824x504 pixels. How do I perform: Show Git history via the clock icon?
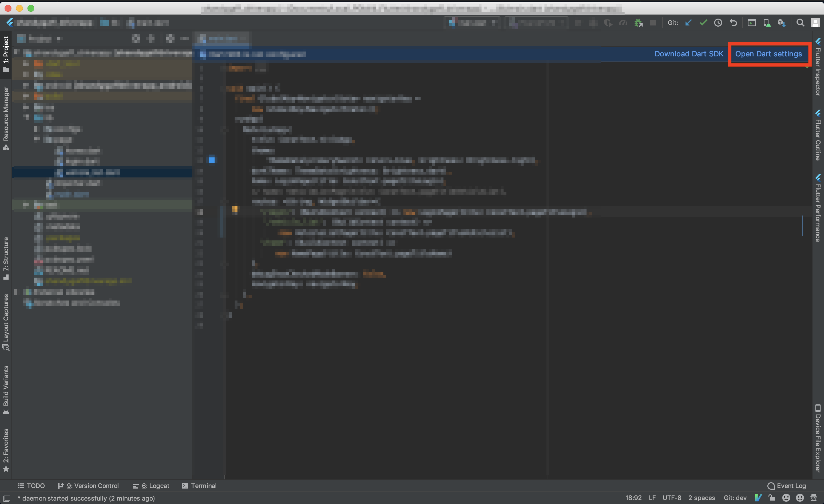(718, 22)
